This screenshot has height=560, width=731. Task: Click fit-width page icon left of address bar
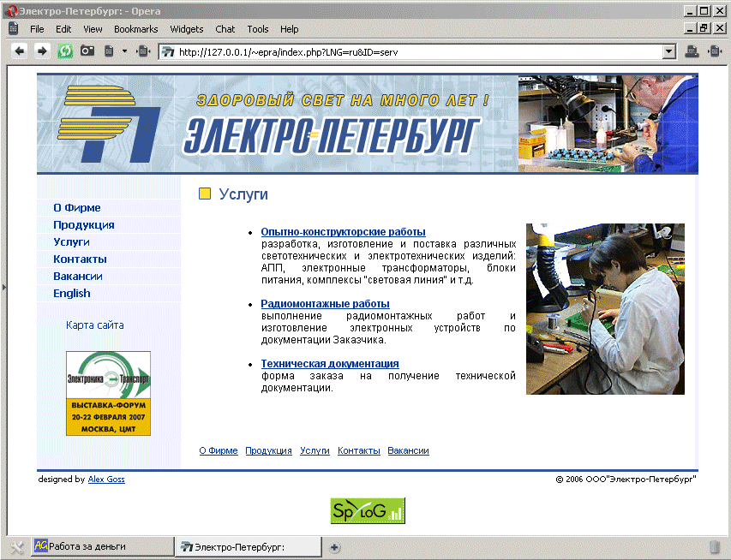(x=143, y=51)
